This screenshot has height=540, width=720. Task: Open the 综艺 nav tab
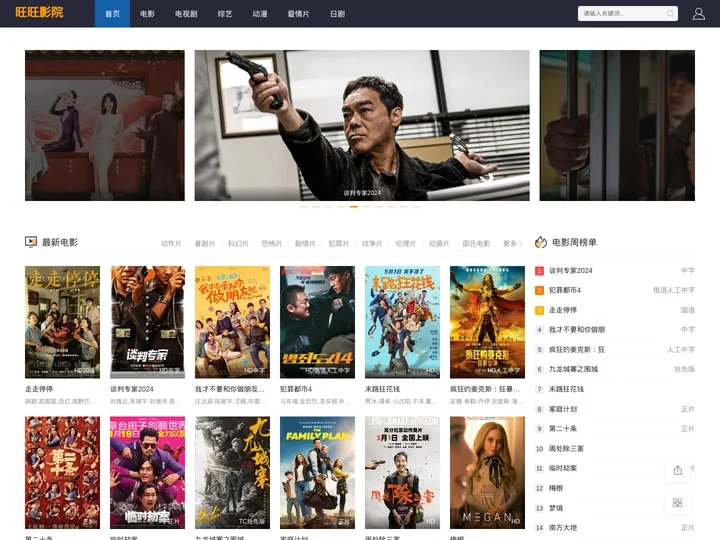pos(225,14)
